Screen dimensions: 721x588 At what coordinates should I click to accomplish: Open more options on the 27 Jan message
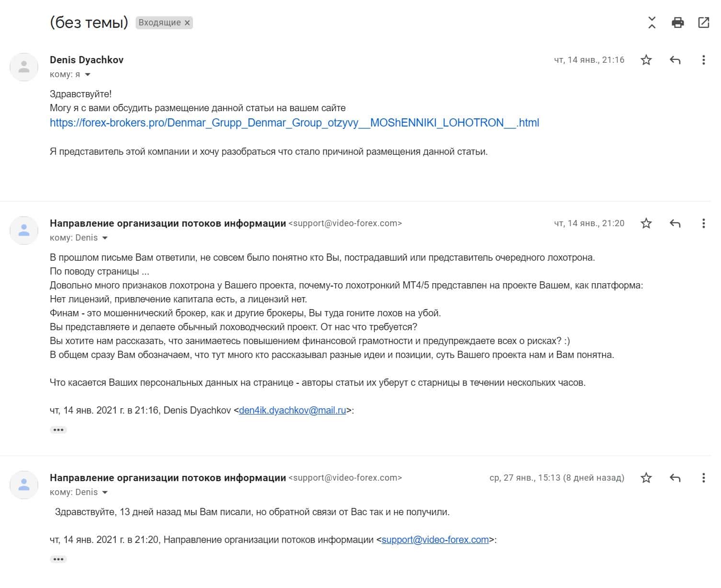703,478
